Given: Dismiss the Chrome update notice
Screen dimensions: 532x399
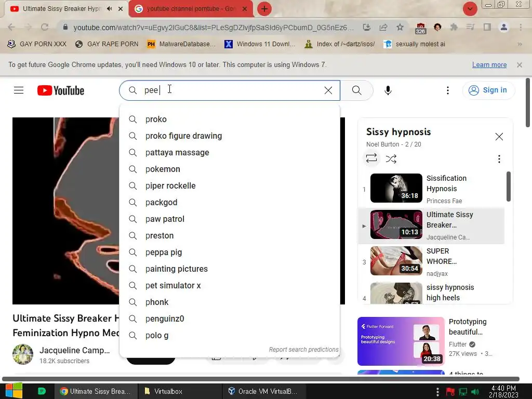Looking at the screenshot, I should (519, 65).
